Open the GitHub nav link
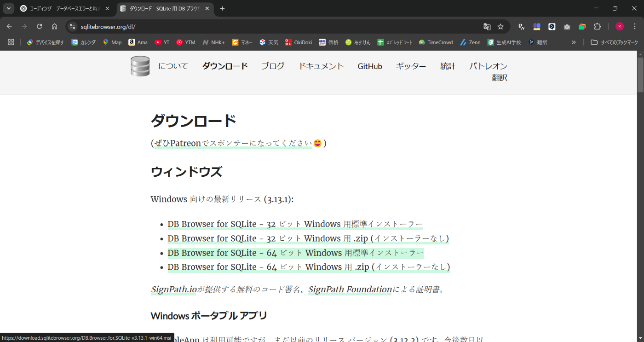 (370, 66)
